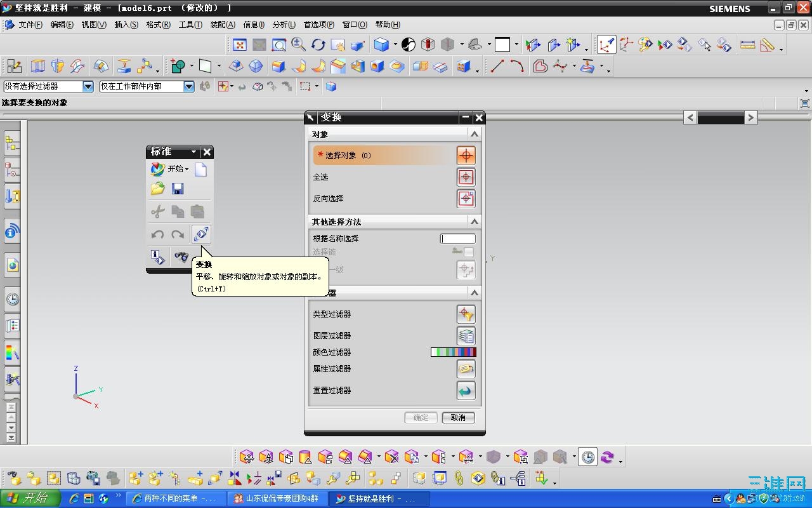812x508 pixels.
Task: Click the 全选 select-all icon
Action: (x=466, y=177)
